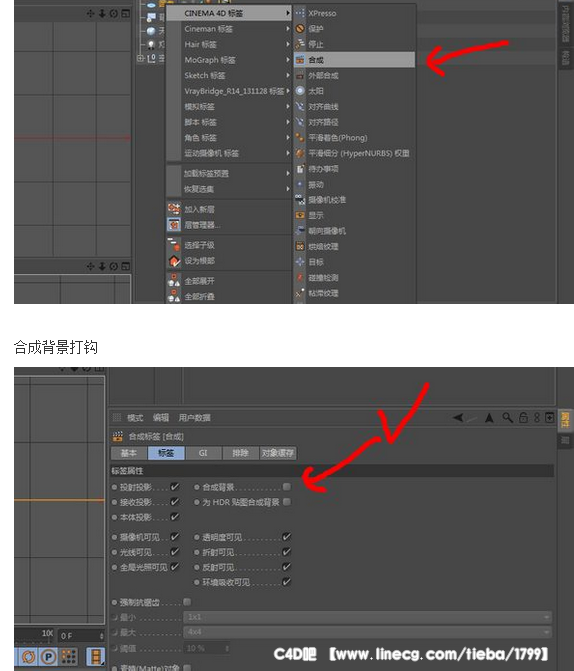This screenshot has width=574, height=671.
Task: Uncheck 投射投影 (Cast Shadows)
Action: (x=175, y=487)
